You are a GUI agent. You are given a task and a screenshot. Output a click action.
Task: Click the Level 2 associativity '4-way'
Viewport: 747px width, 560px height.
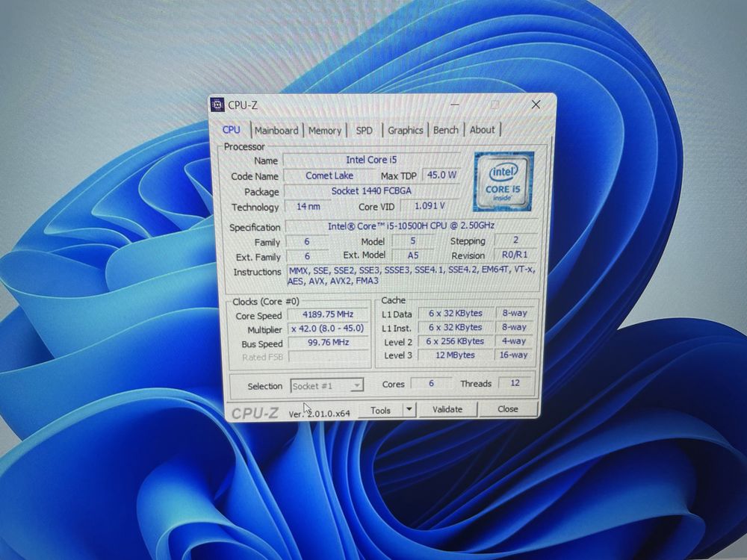[x=515, y=341]
